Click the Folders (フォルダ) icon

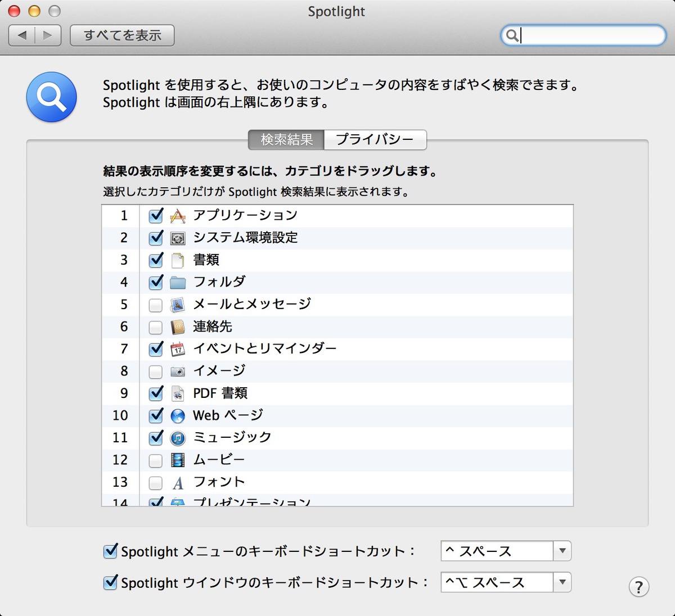[178, 282]
